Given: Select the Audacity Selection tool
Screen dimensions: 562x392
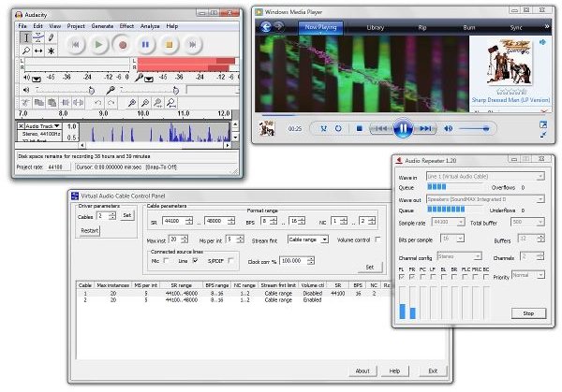Looking at the screenshot, I should (x=26, y=37).
